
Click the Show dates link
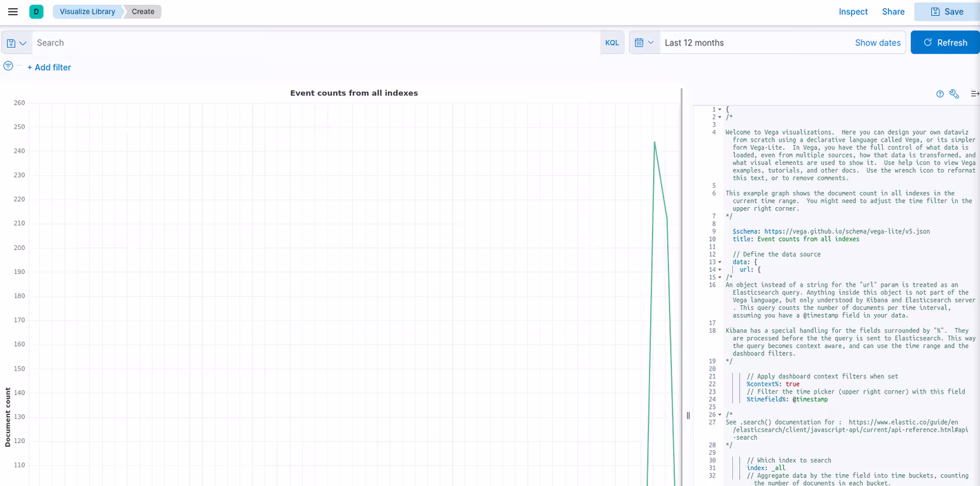(877, 43)
